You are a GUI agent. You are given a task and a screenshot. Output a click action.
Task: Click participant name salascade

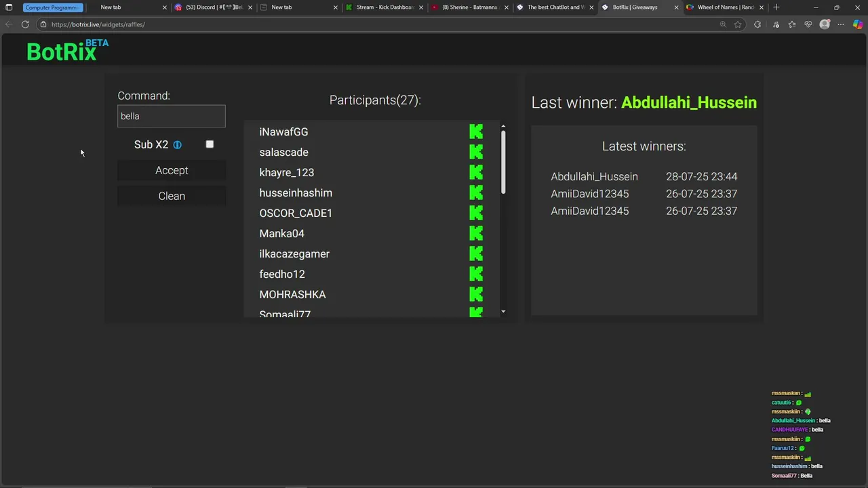283,152
